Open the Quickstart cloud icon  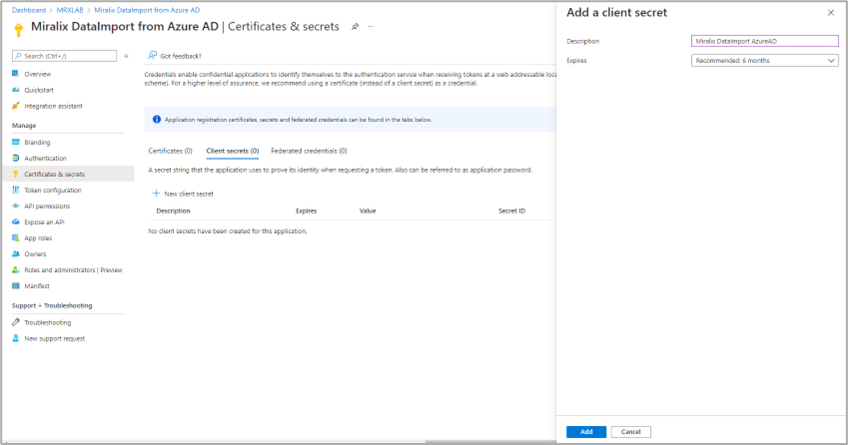[x=16, y=90]
